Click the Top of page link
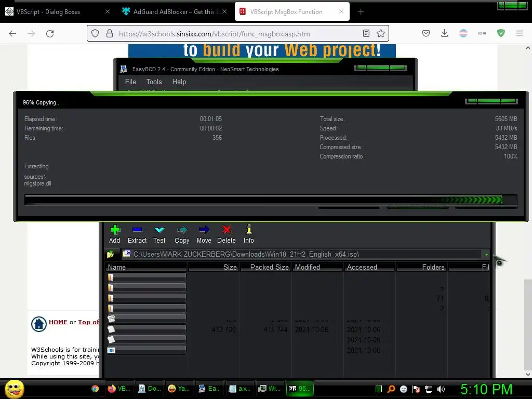The image size is (532, 399). (x=88, y=322)
